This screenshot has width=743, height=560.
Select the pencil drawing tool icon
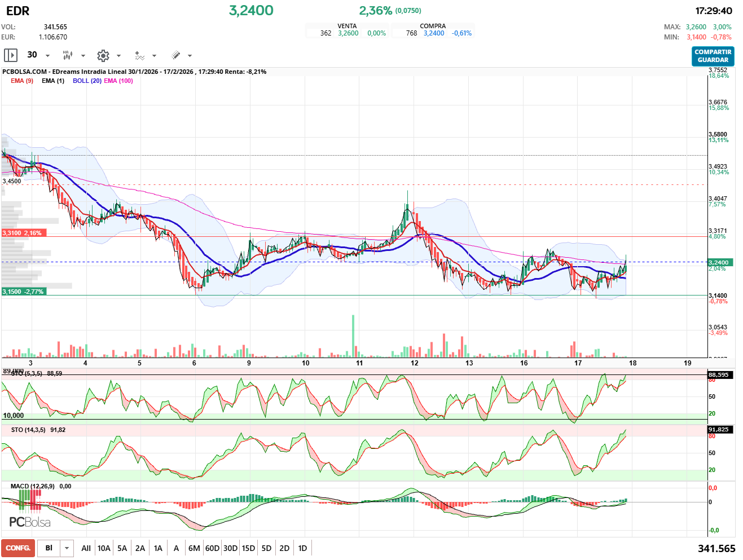pyautogui.click(x=175, y=55)
